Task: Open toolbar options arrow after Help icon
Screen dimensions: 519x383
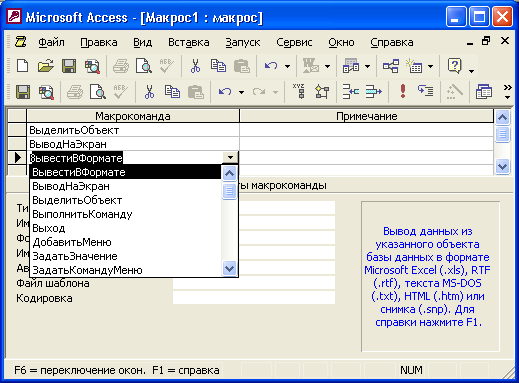Action: (471, 71)
